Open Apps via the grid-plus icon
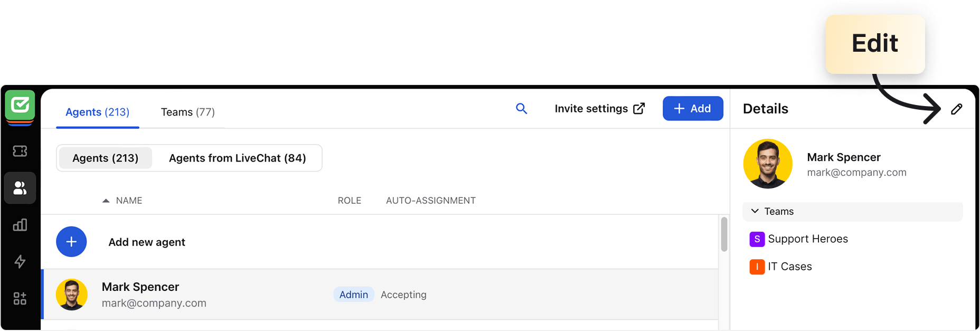This screenshot has width=980, height=331. pyautogui.click(x=20, y=298)
